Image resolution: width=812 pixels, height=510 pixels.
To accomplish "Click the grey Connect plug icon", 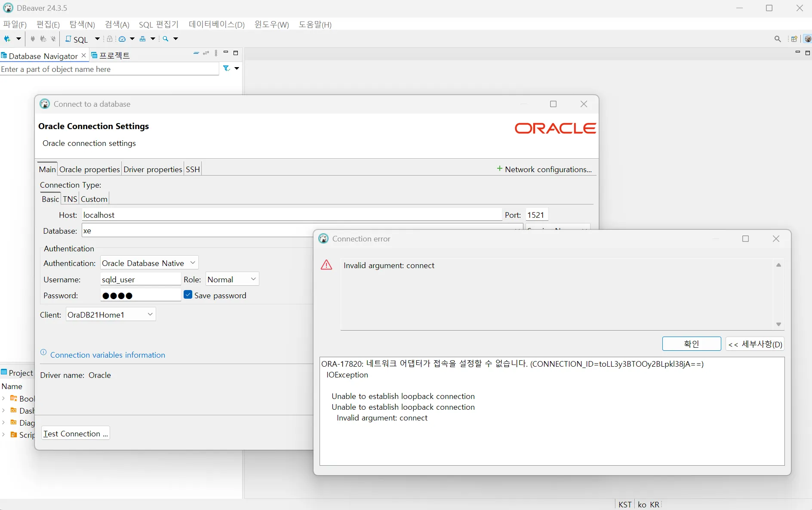I will (x=33, y=39).
